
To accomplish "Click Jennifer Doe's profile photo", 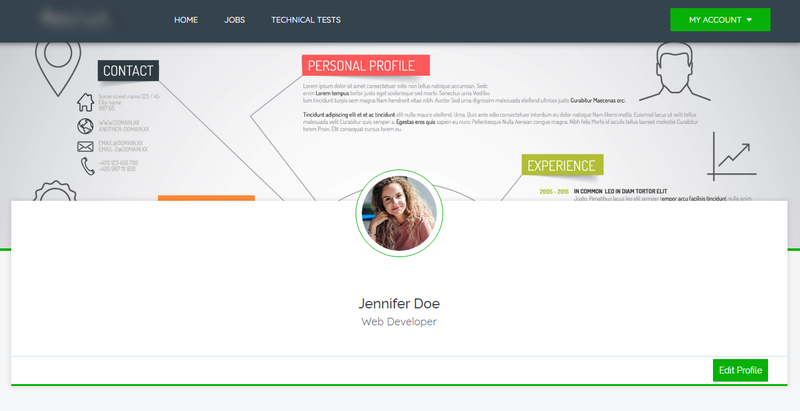I will pyautogui.click(x=400, y=213).
